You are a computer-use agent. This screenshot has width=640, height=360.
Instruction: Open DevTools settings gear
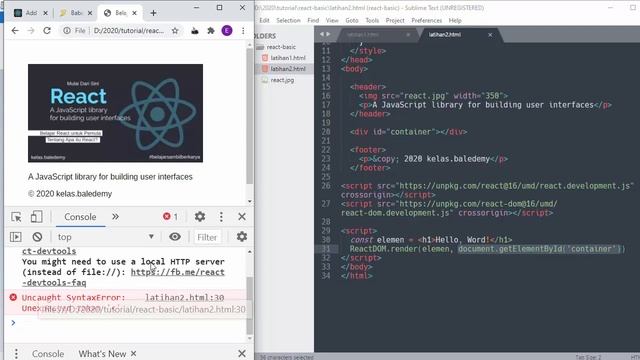click(x=200, y=217)
